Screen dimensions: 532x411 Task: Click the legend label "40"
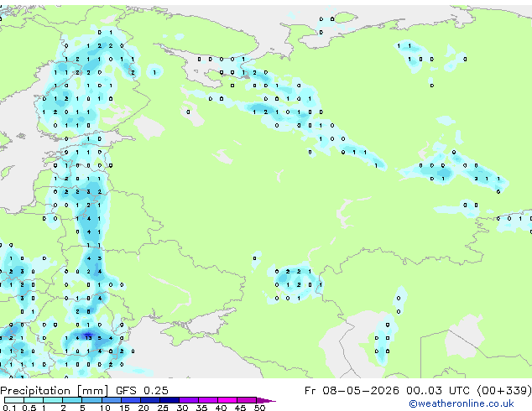(x=221, y=408)
